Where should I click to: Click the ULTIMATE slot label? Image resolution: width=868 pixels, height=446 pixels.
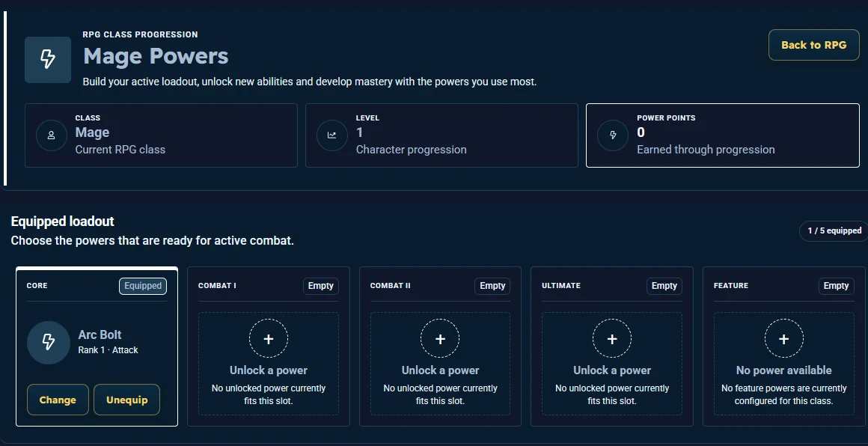pyautogui.click(x=561, y=286)
